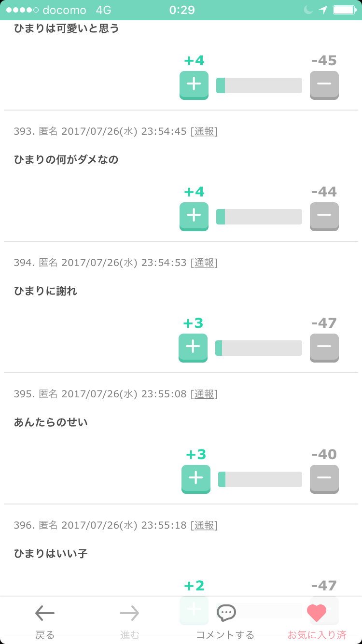Tap the 進む forward arrow
This screenshot has height=644, width=362.
coord(129,620)
